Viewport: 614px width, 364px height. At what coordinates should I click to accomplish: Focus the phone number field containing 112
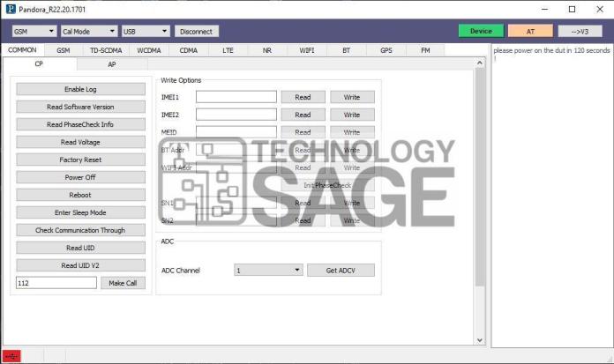[x=56, y=283]
